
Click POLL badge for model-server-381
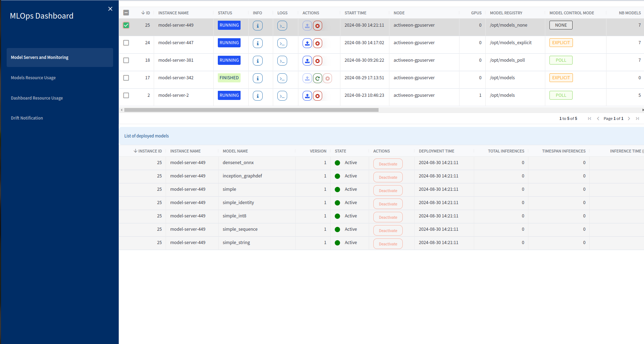tap(561, 60)
